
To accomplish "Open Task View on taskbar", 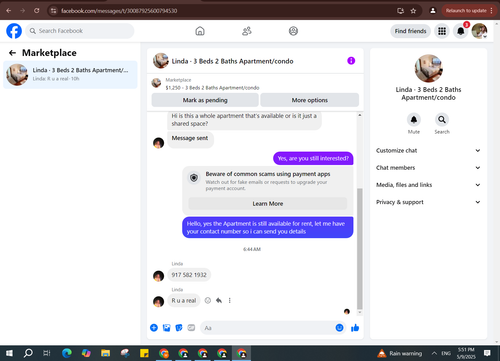I will (x=47, y=353).
